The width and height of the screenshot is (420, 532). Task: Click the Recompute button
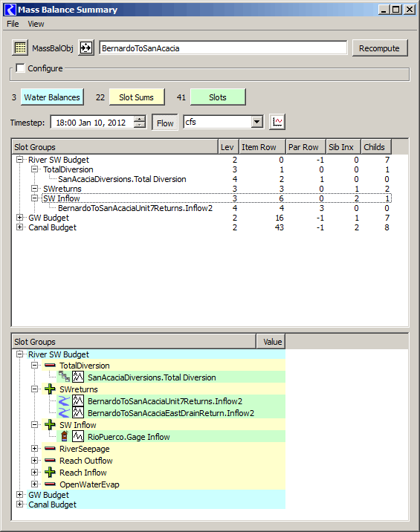[x=380, y=48]
